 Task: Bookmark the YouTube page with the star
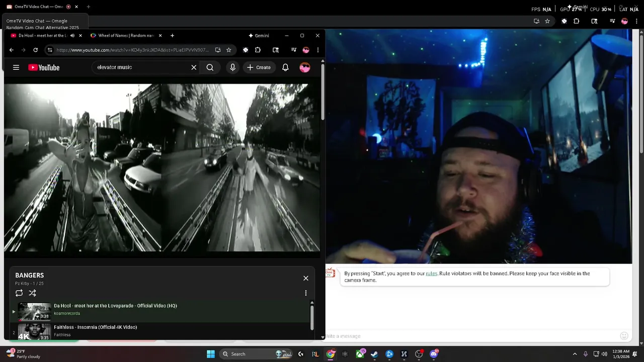click(228, 50)
